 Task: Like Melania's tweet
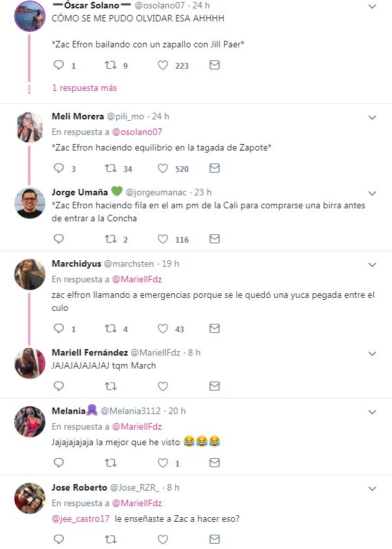163,463
